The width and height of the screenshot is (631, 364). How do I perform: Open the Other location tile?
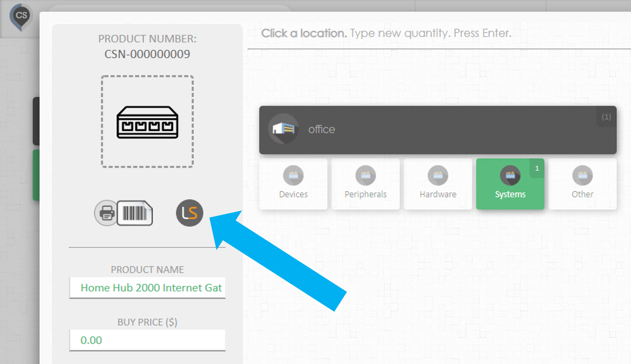point(582,184)
